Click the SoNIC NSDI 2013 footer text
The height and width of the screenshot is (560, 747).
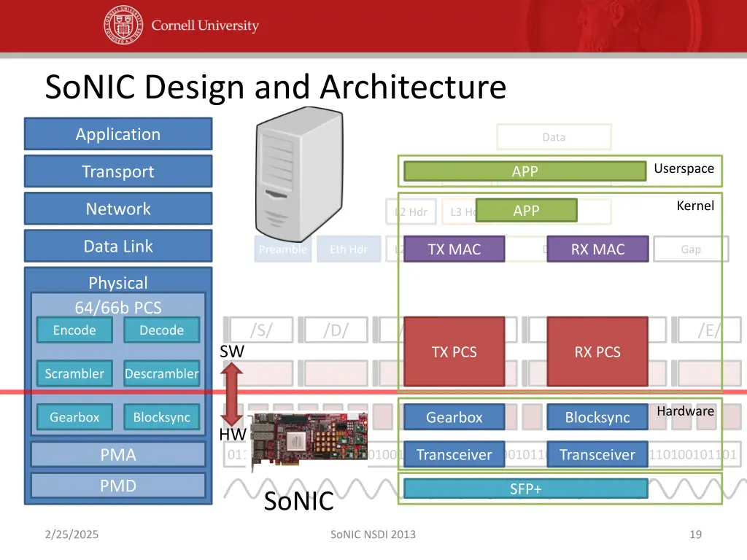pyautogui.click(x=373, y=534)
